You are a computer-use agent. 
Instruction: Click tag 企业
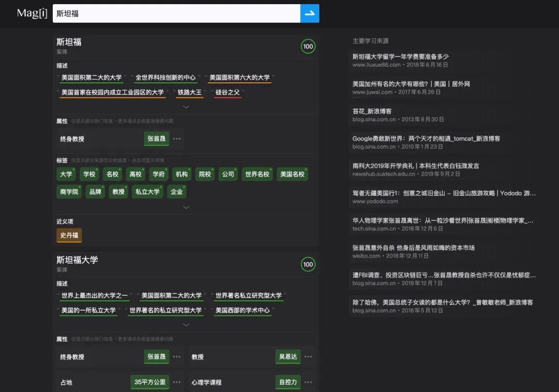pyautogui.click(x=176, y=192)
